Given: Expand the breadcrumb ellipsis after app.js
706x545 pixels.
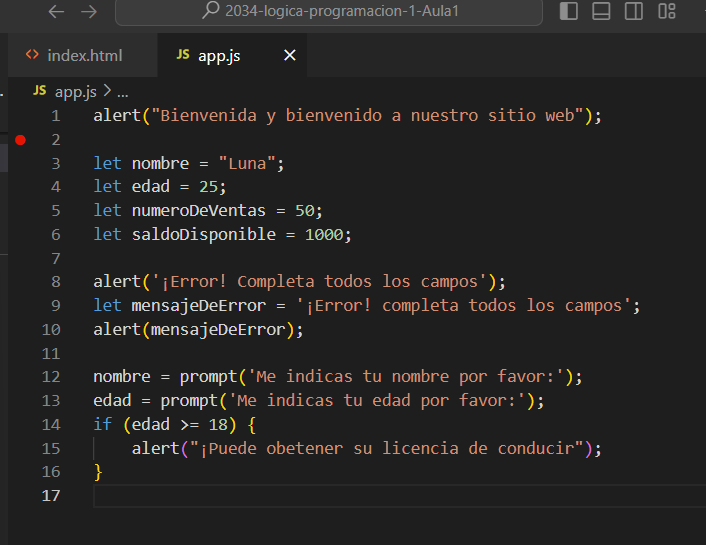Looking at the screenshot, I should (122, 94).
